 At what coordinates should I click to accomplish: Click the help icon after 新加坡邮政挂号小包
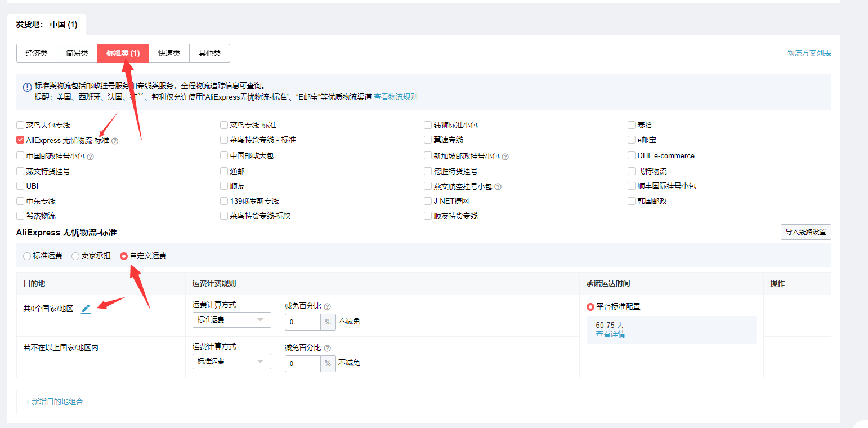pyautogui.click(x=505, y=155)
